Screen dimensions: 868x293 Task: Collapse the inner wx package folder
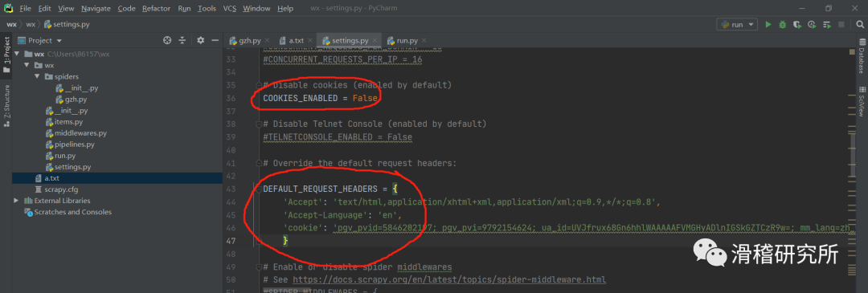pyautogui.click(x=27, y=65)
